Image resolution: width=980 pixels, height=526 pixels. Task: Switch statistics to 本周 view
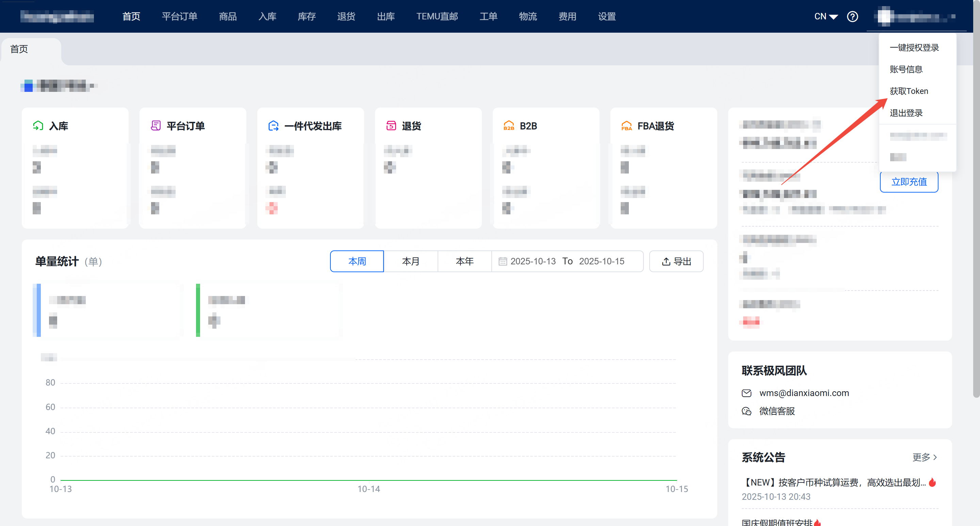[357, 261]
